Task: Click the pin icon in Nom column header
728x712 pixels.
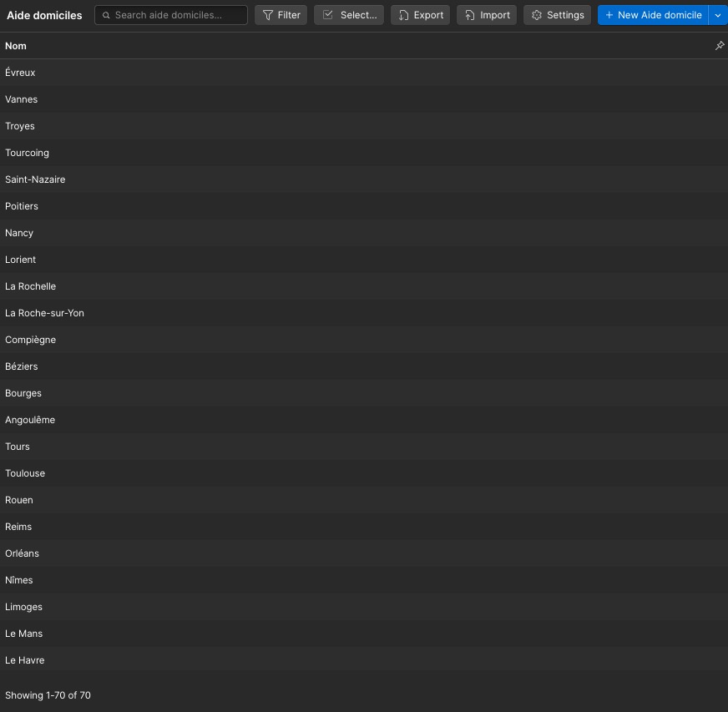Action: point(719,45)
